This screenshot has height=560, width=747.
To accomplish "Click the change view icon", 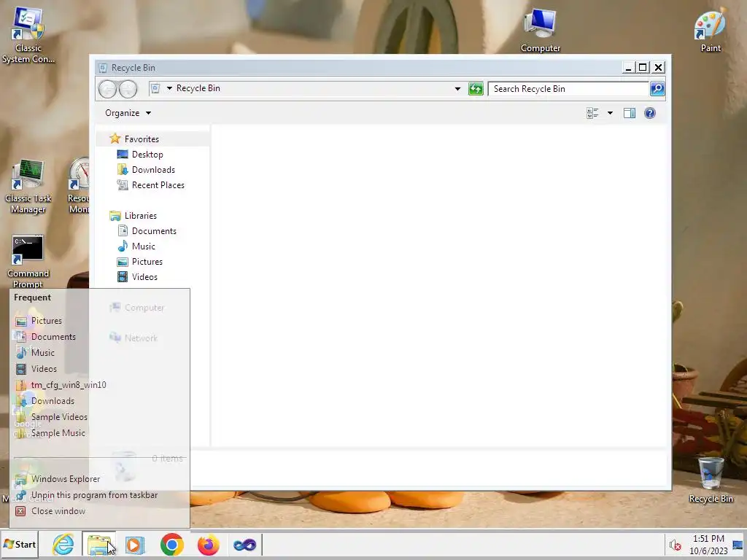I will click(x=592, y=113).
